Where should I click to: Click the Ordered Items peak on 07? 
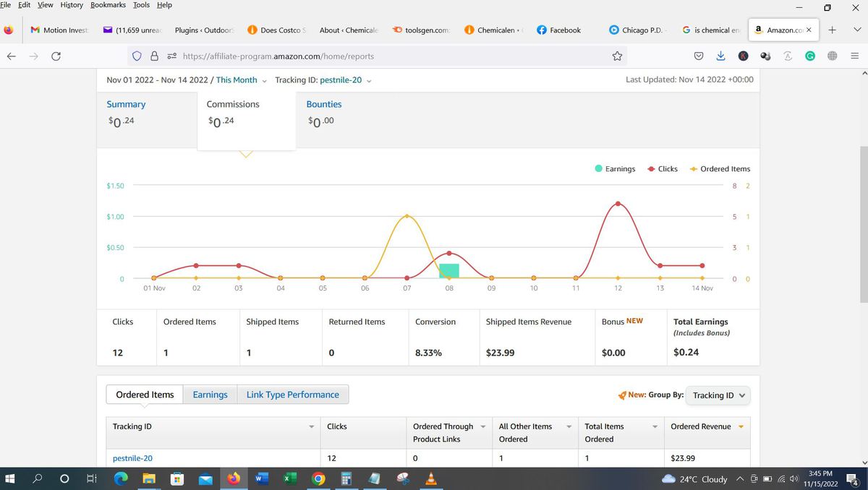[x=407, y=215]
